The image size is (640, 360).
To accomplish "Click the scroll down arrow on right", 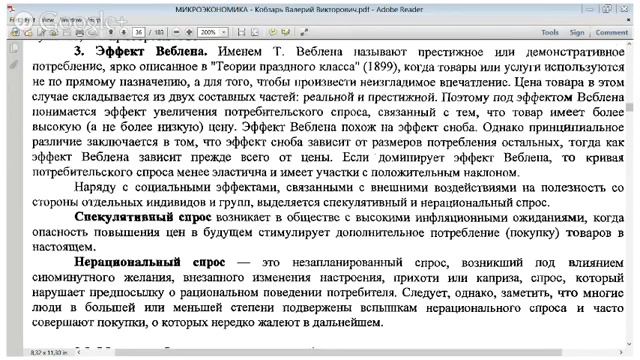I will pyautogui.click(x=630, y=344).
